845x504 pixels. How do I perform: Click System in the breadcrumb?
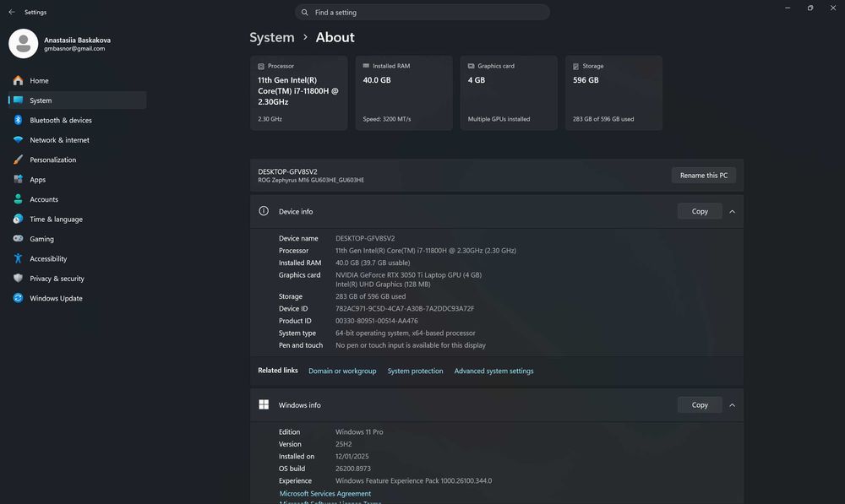click(x=271, y=37)
